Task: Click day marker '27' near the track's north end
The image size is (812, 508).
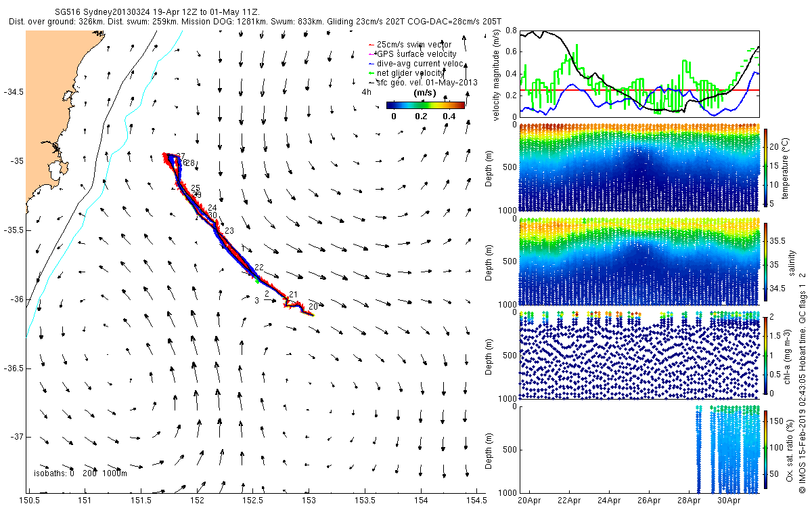Action: (x=181, y=156)
